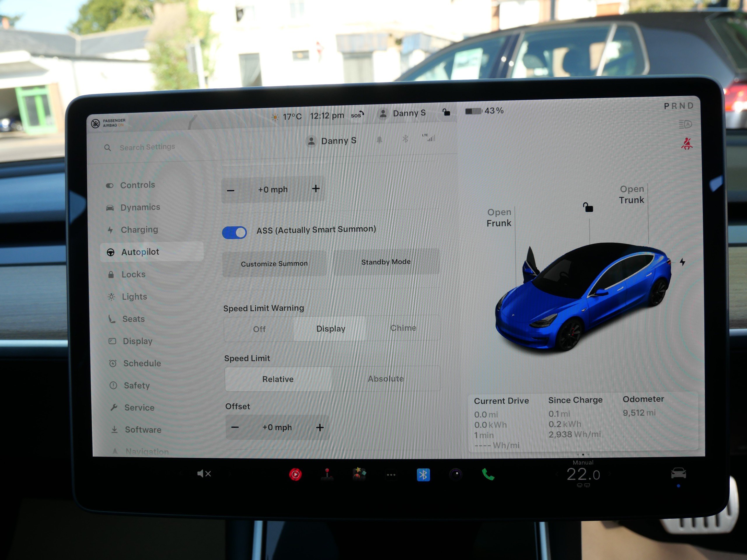Toggle off Actually Smart Summon switch
The width and height of the screenshot is (747, 560).
(234, 232)
